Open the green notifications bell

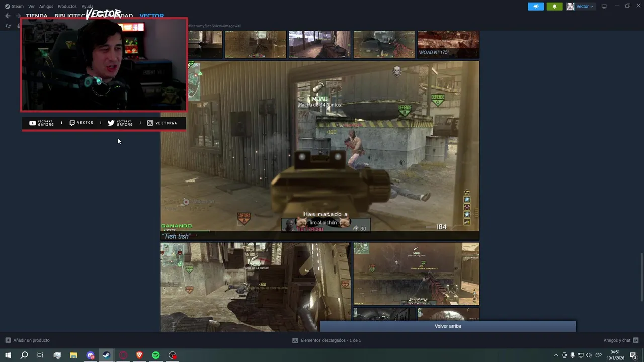click(x=554, y=6)
